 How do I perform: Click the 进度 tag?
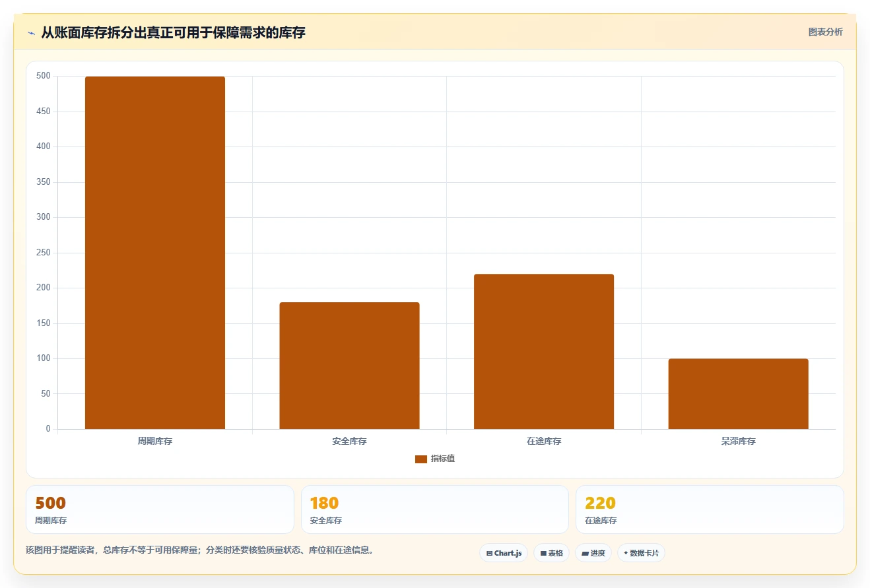click(x=593, y=553)
